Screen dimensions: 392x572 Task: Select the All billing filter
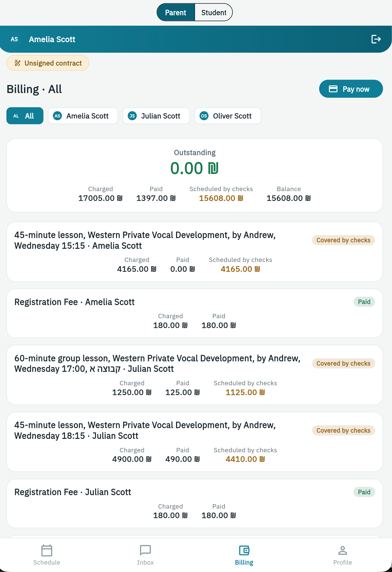[25, 116]
